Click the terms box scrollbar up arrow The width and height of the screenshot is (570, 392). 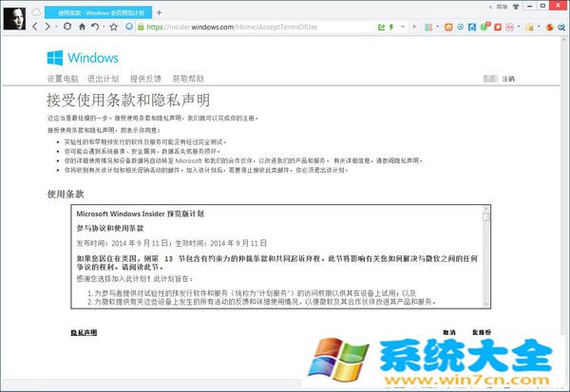(x=486, y=209)
